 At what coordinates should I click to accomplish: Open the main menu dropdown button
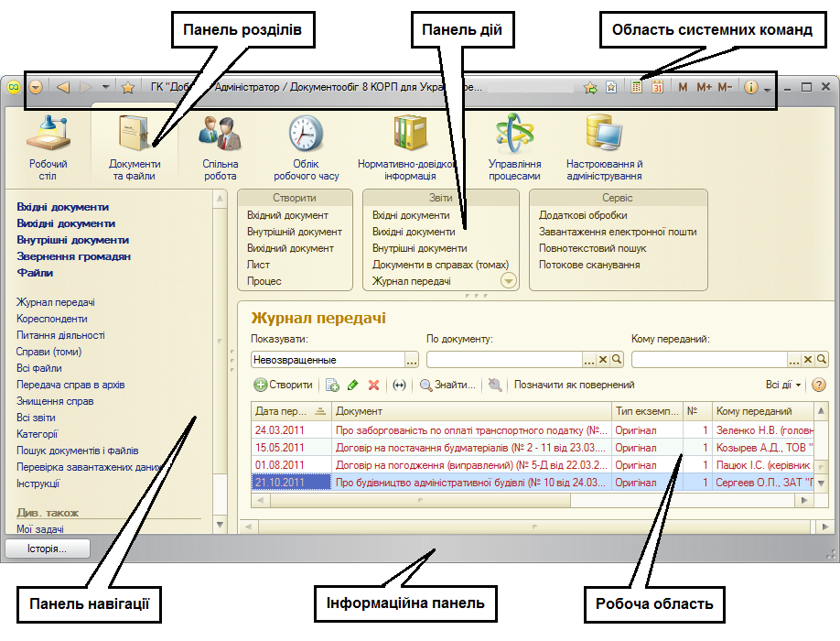tap(36, 87)
